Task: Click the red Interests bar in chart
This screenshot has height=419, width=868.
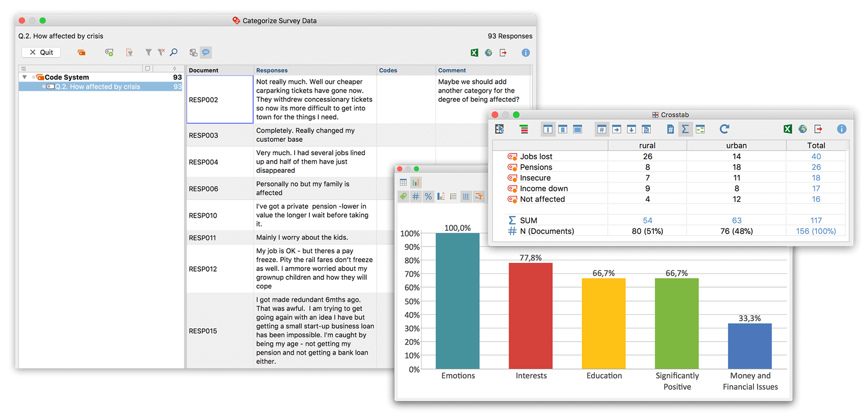Action: coord(530,316)
